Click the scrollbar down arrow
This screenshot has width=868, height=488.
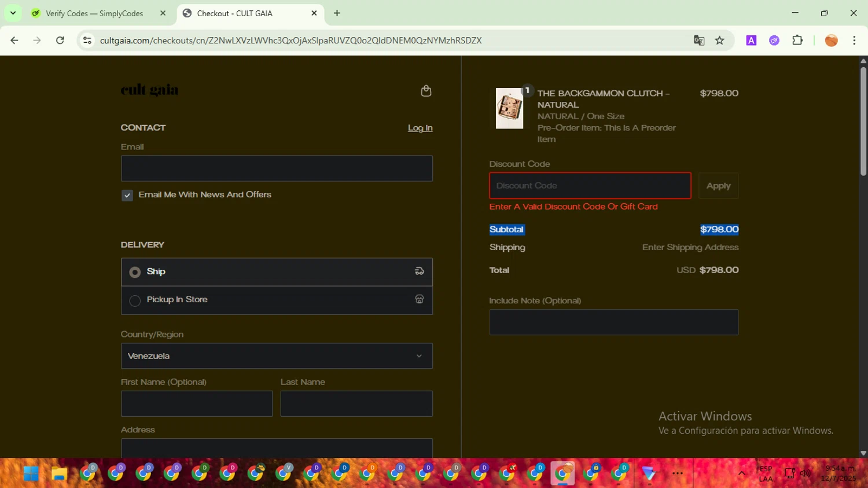[863, 453]
